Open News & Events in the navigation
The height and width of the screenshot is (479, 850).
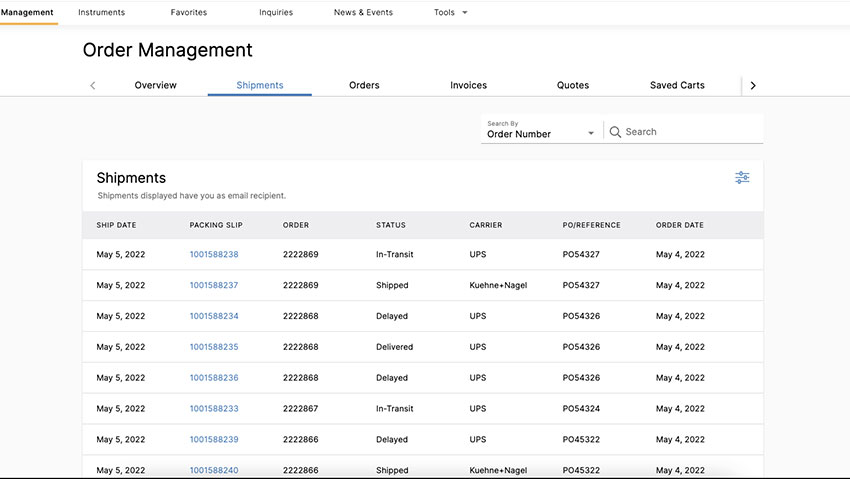click(363, 13)
